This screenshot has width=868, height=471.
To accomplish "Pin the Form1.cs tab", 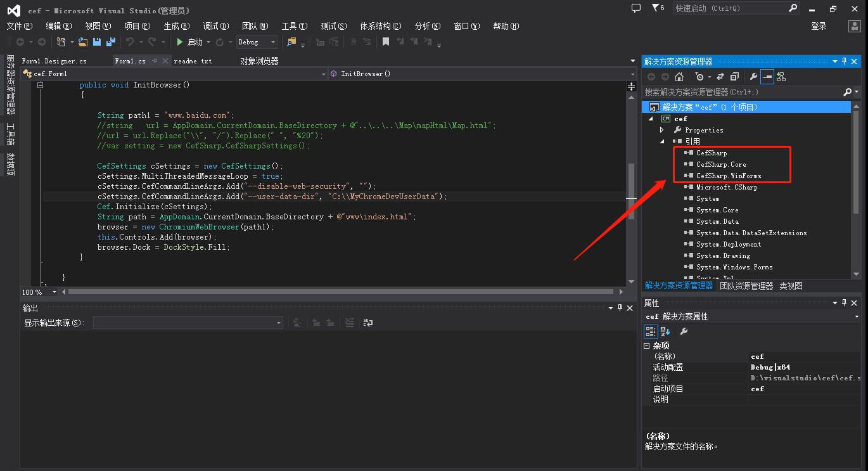I will [155, 61].
